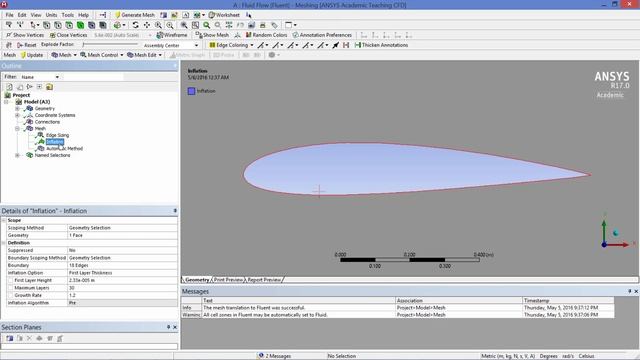This screenshot has width=640, height=360.
Task: Select the Rotate view tool
Action: pyautogui.click(x=136, y=25)
